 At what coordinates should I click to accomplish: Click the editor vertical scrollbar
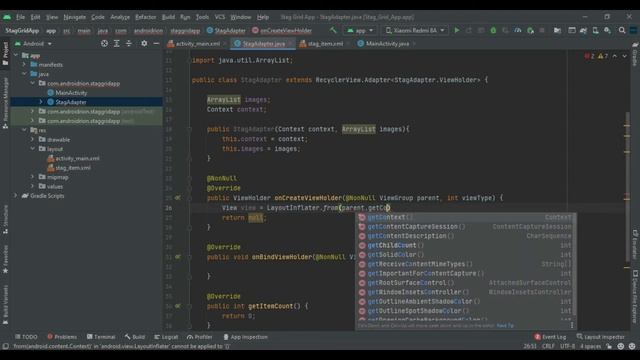click(627, 188)
